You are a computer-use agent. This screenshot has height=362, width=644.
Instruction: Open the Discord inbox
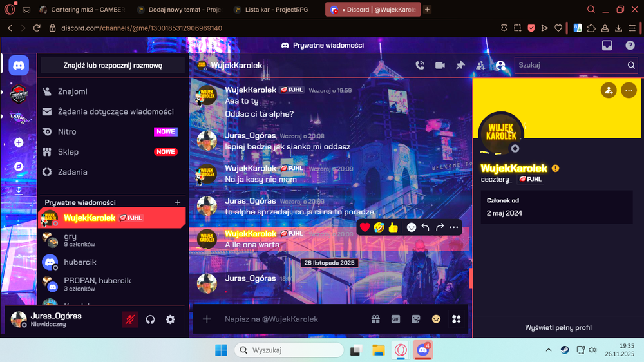click(607, 46)
